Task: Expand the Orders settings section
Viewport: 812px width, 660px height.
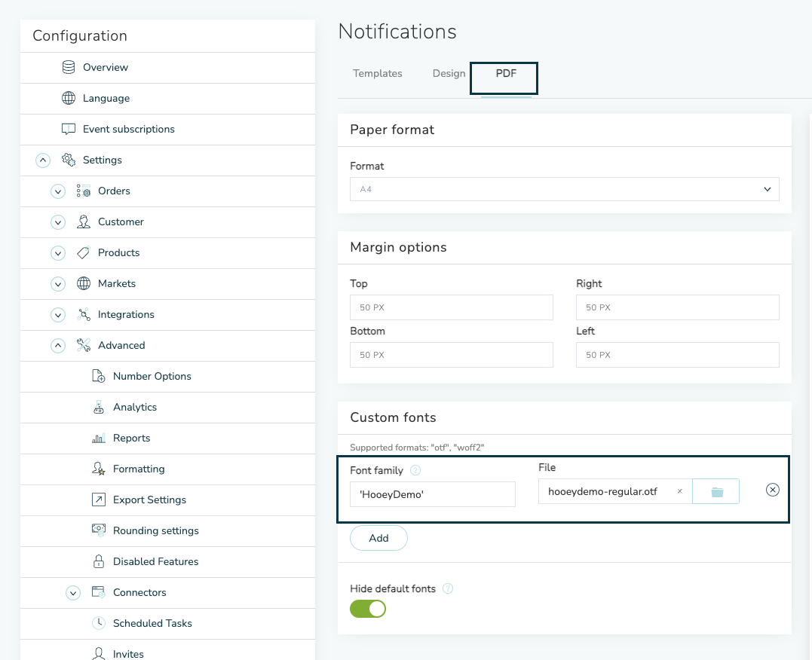Action: pos(58,191)
